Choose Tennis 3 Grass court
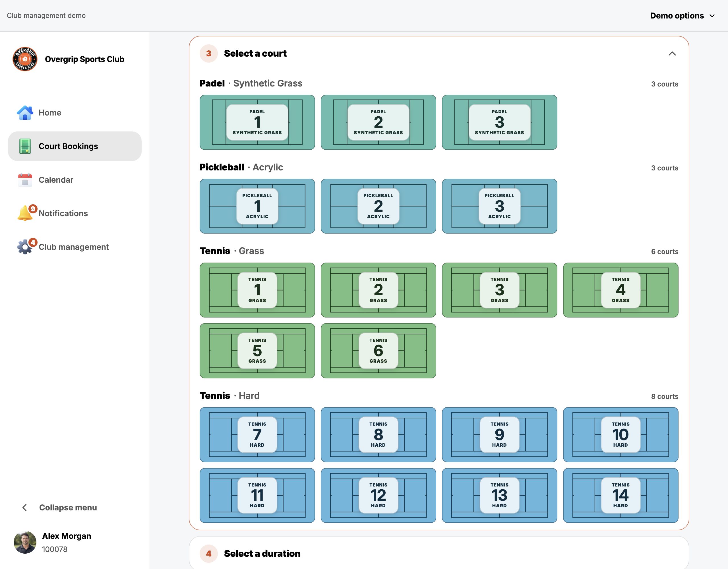728x569 pixels. point(499,290)
